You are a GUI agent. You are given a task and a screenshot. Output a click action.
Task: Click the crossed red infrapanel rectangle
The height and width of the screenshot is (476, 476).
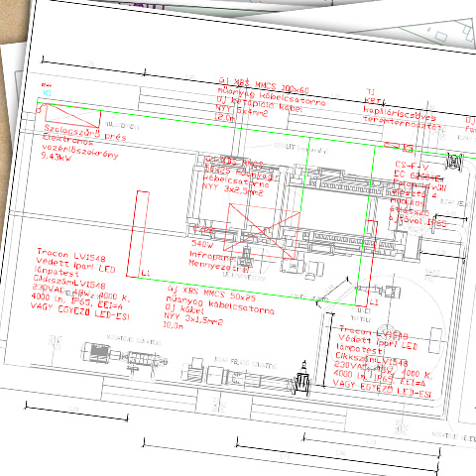pyautogui.click(x=262, y=231)
